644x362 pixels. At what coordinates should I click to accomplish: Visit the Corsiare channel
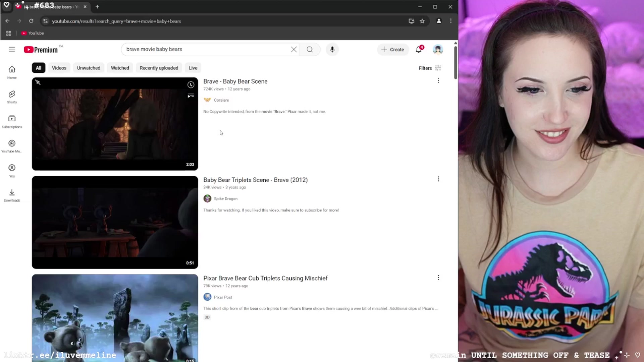(x=221, y=100)
